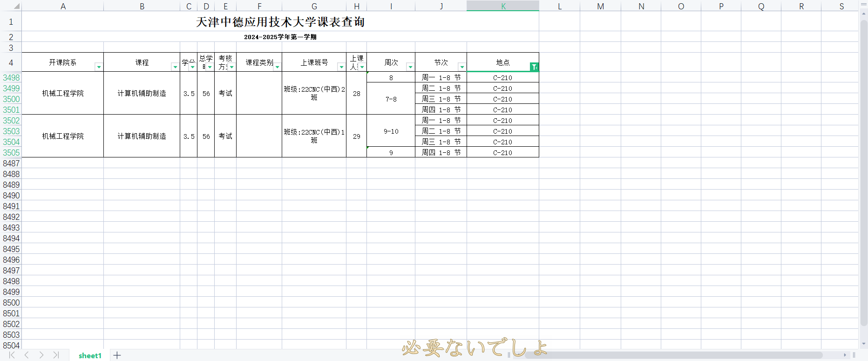
Task: Click the 周次 cell with value 9 in row 3505
Action: pyautogui.click(x=391, y=153)
